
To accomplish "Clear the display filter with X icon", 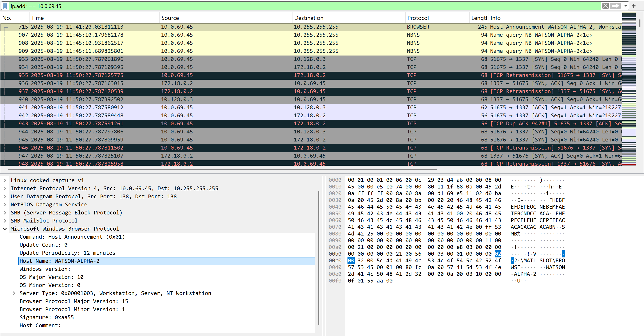I will click(605, 6).
